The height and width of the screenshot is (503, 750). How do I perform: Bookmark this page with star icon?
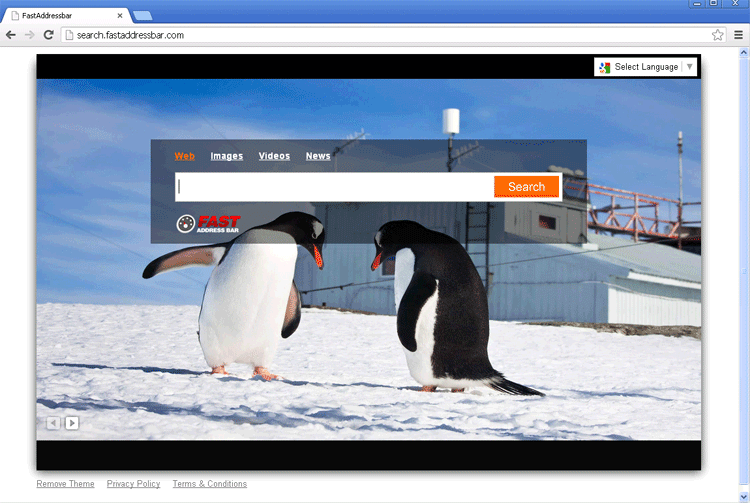click(x=717, y=35)
